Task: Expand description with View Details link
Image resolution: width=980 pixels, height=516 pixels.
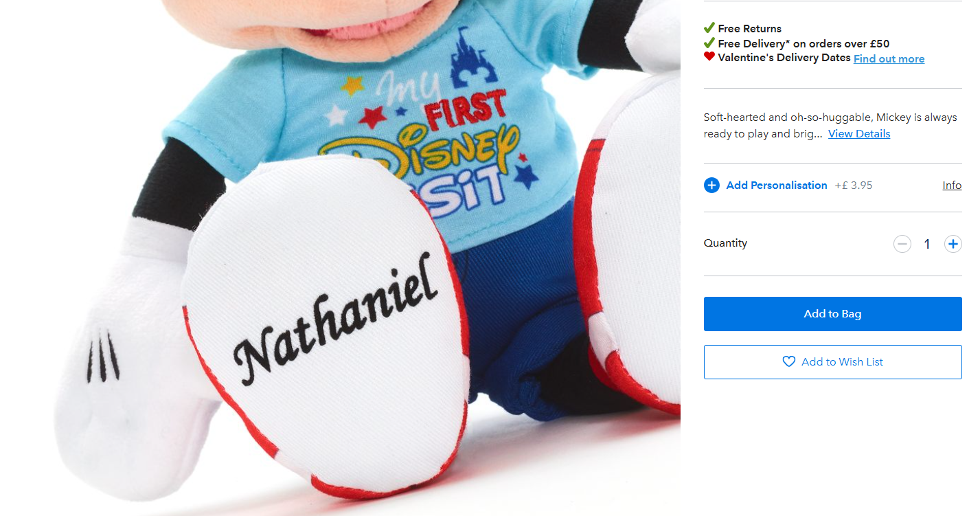Action: coord(859,134)
